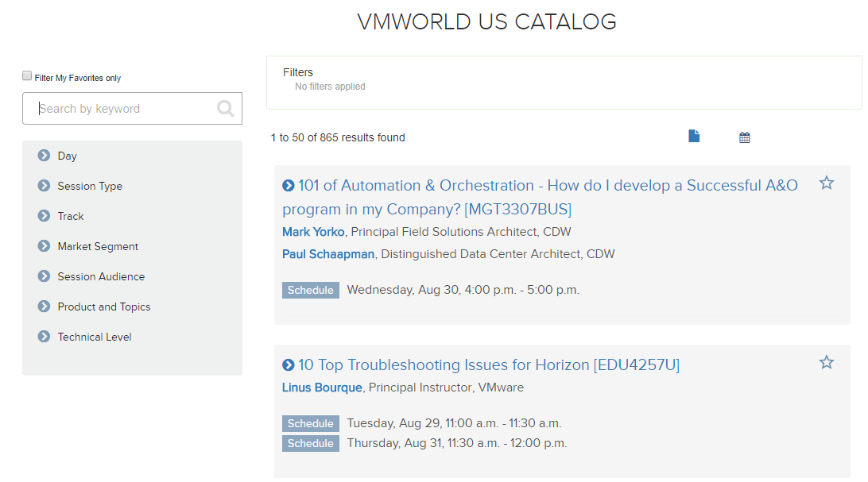Schedule the Thursday, Aug 31 Horizon session
Screen dimensions: 868x482
pos(311,444)
